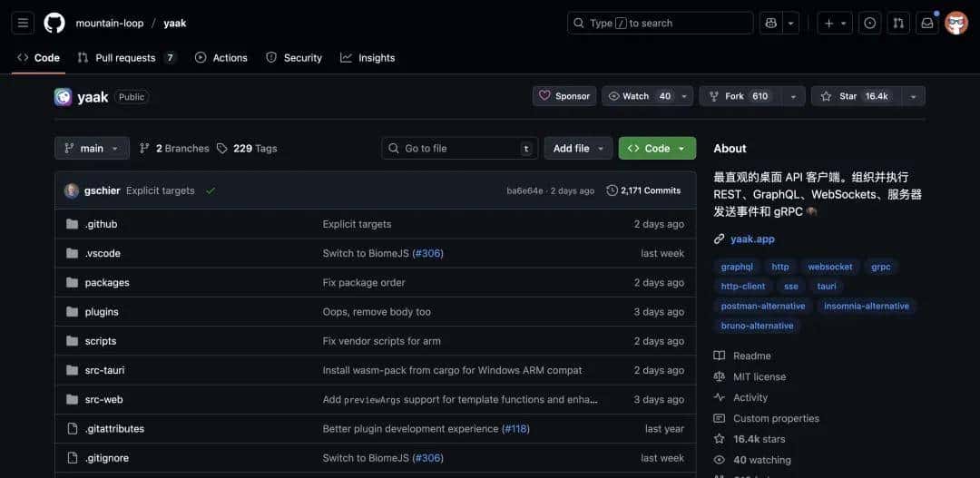
Task: Focus the Type / to search box
Action: pos(660,23)
